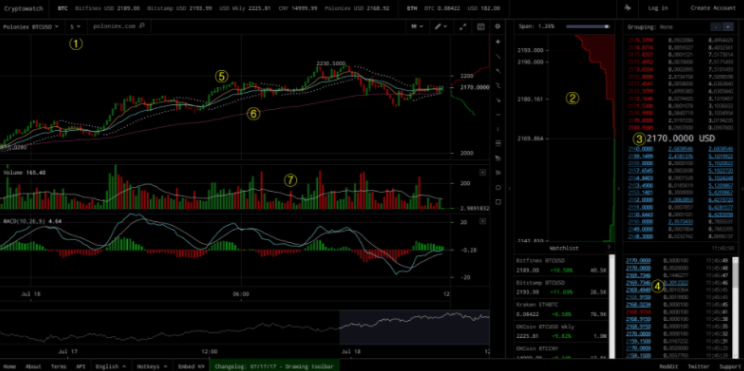Select the crosshair cursor drawing tool

pyautogui.click(x=498, y=42)
